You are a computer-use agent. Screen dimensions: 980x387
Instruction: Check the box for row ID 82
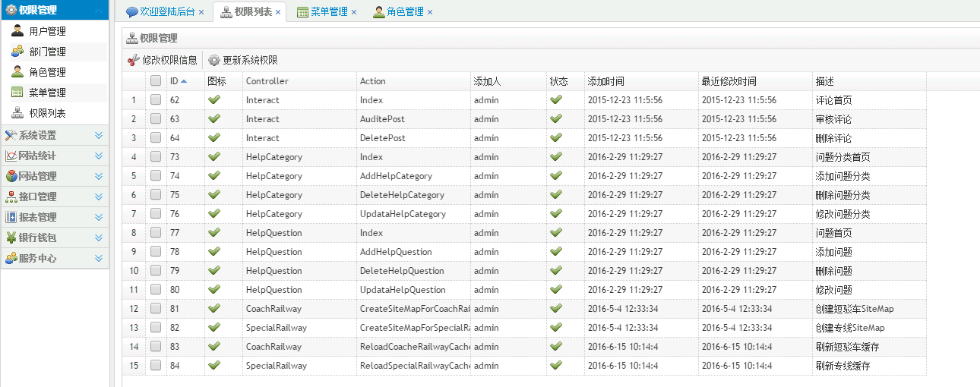click(x=156, y=327)
